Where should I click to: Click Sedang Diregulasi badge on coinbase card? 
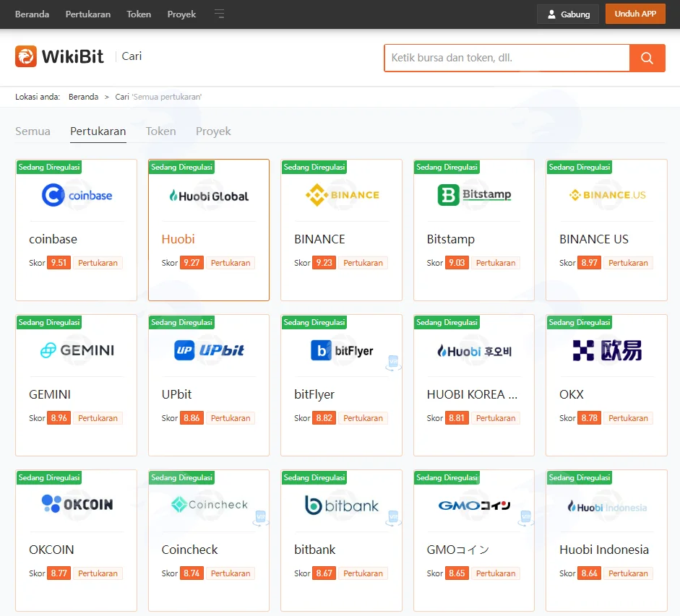(x=49, y=167)
